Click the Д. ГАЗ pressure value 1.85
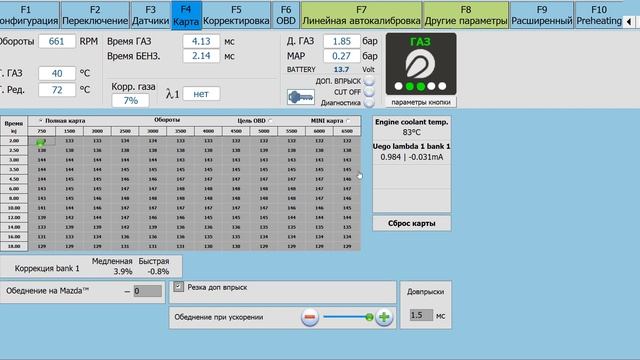The width and height of the screenshot is (640, 360). (342, 41)
